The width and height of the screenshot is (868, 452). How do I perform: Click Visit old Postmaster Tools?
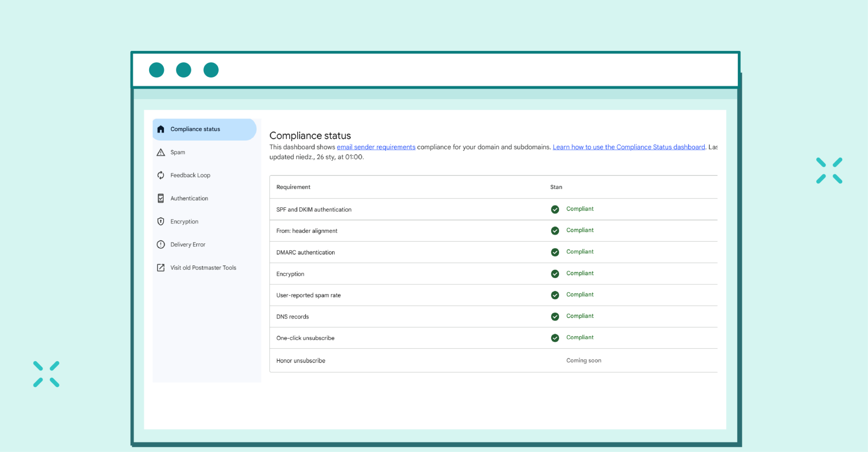(203, 267)
